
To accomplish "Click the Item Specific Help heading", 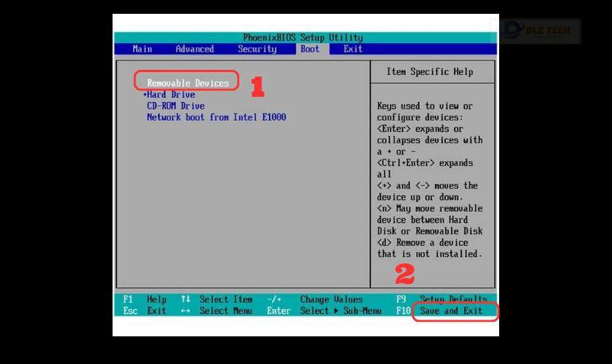I will point(430,72).
